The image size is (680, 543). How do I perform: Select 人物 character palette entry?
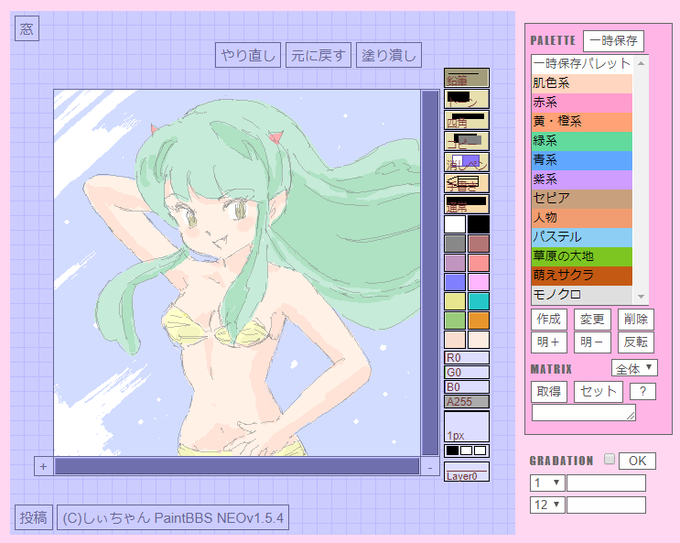[582, 218]
